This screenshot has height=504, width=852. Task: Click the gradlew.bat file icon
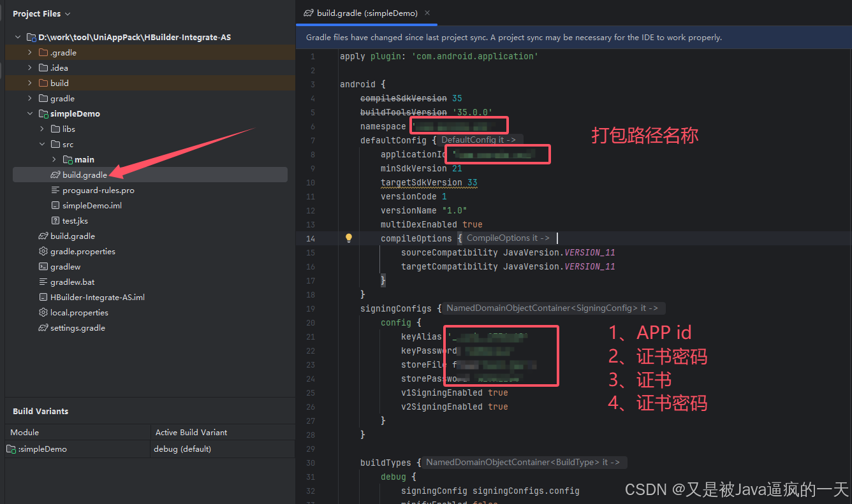click(43, 282)
